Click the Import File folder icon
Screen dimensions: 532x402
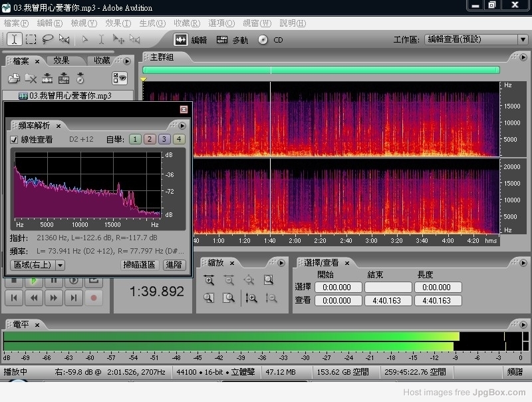coord(13,78)
